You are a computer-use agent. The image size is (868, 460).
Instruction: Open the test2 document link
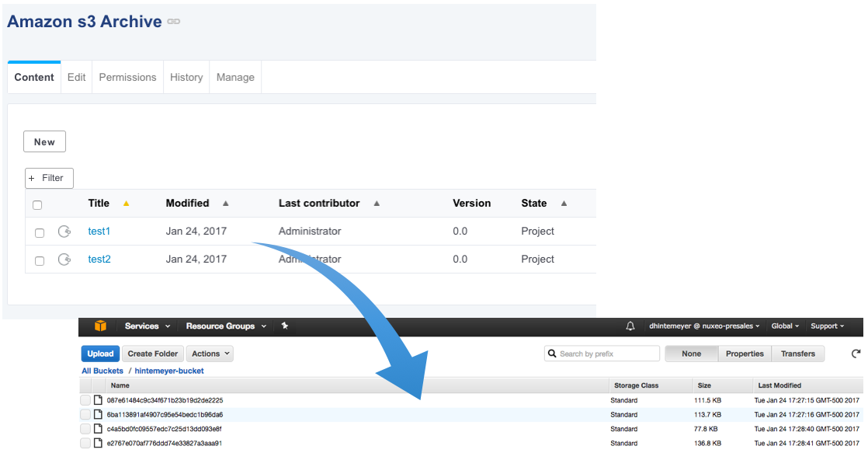(99, 259)
